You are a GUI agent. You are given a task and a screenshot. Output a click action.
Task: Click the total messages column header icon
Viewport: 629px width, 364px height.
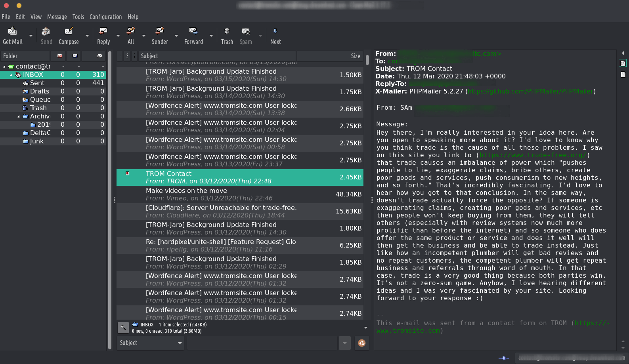pos(99,56)
